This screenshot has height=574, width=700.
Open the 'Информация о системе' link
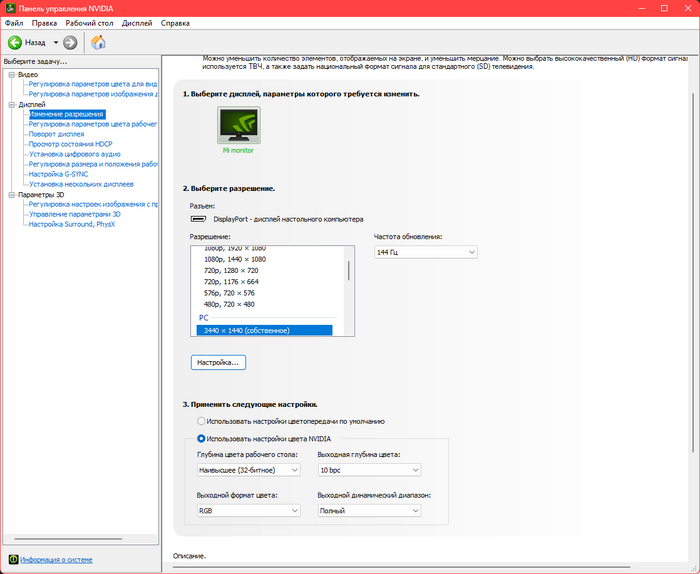[x=56, y=559]
